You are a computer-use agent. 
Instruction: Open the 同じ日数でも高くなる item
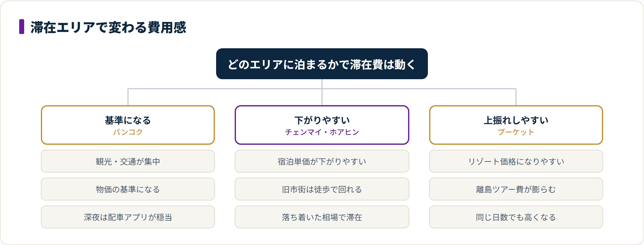[x=516, y=217]
